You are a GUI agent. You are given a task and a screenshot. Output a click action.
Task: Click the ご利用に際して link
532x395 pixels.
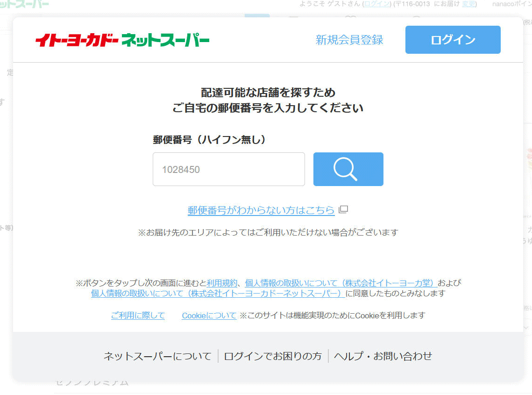(x=138, y=316)
